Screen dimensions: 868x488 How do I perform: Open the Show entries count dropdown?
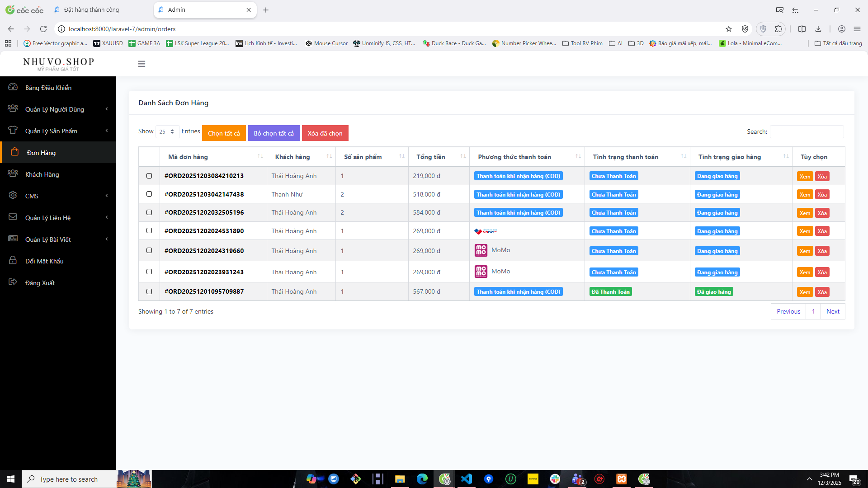click(x=167, y=131)
